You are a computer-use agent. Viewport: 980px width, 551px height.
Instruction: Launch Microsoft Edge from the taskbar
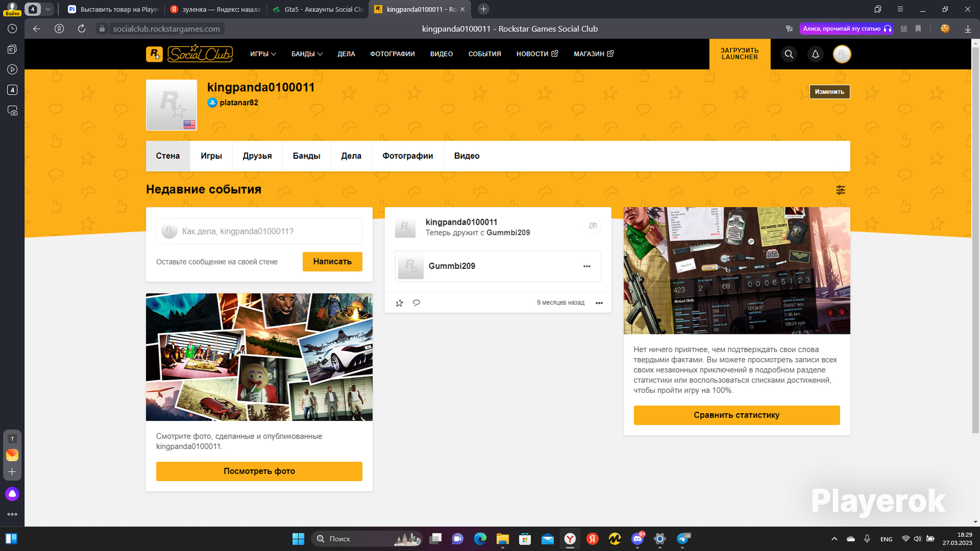480,539
